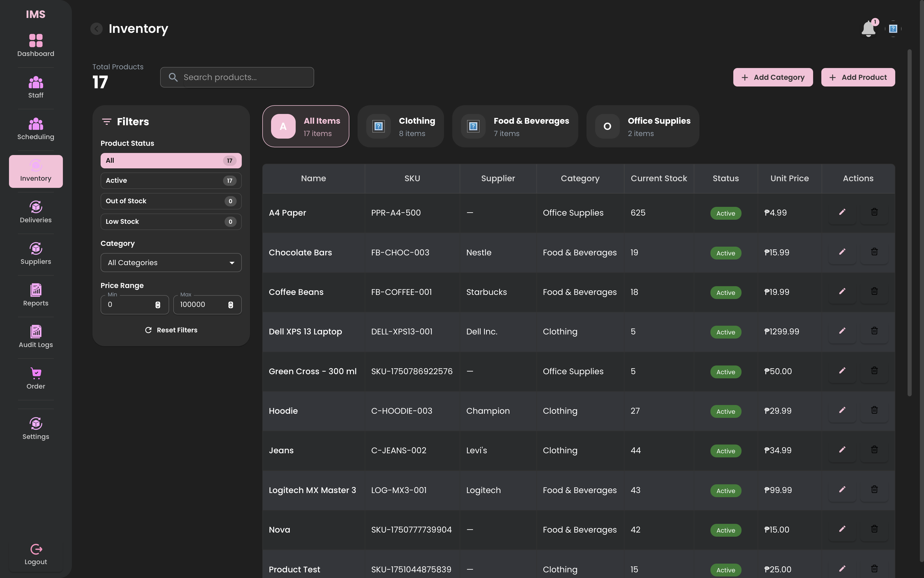Image resolution: width=924 pixels, height=578 pixels.
Task: View the Audit Logs
Action: pos(36,337)
